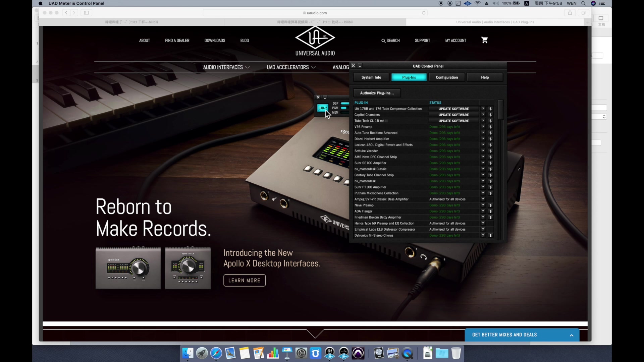
Task: Open help (?) for Empirical Labs EL8 Distressor
Action: click(483, 230)
